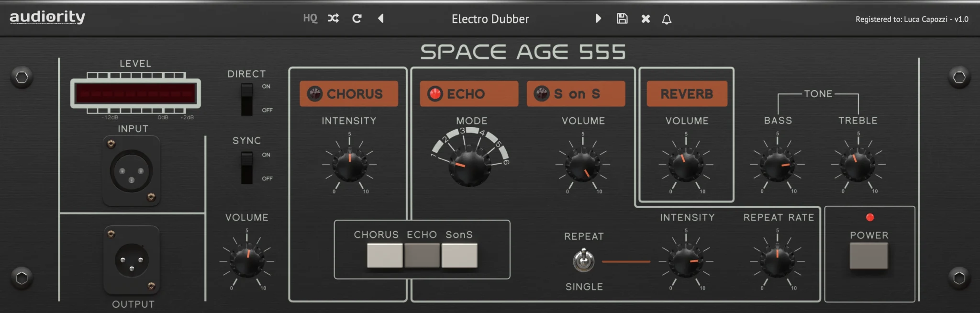
Task: Click the X delete preset icon
Action: coord(646,19)
